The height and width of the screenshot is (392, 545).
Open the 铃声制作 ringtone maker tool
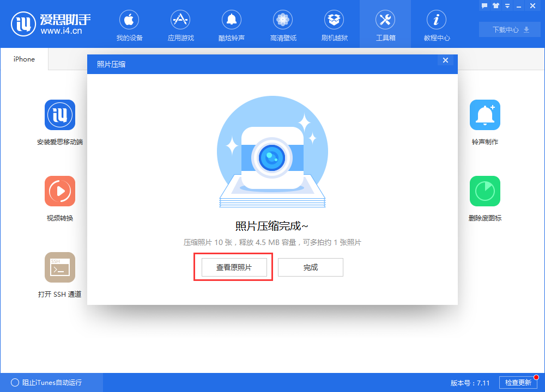click(485, 121)
